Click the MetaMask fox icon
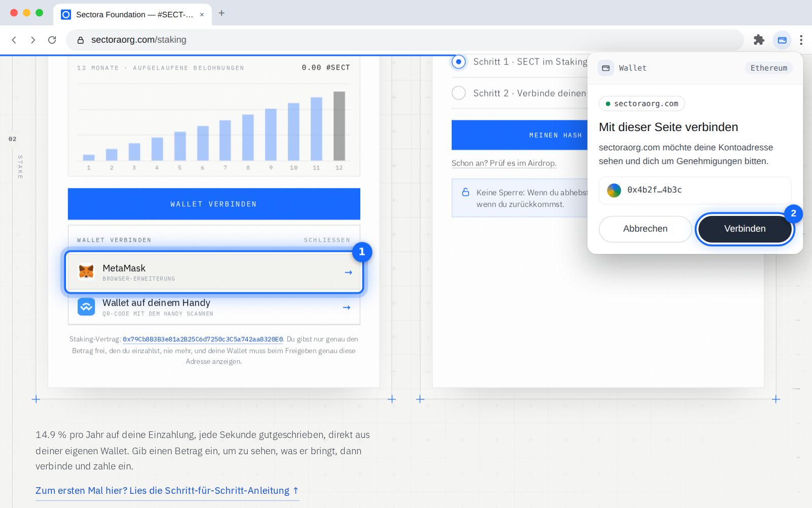 86,272
